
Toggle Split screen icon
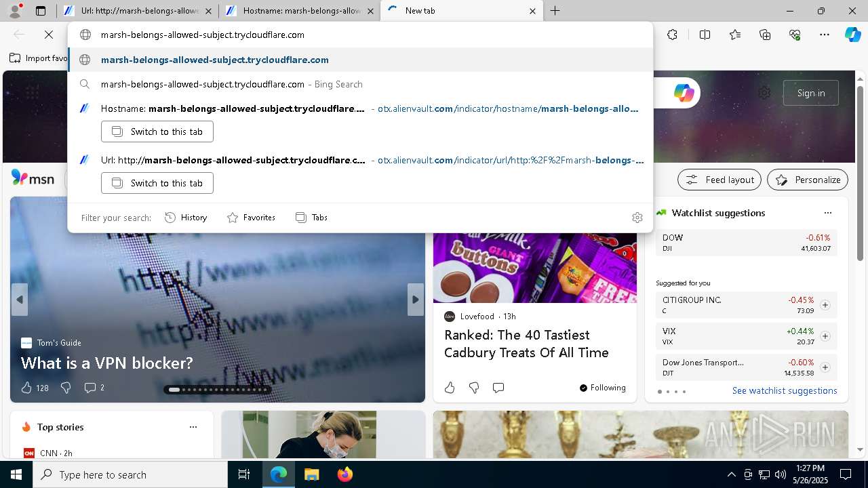705,35
